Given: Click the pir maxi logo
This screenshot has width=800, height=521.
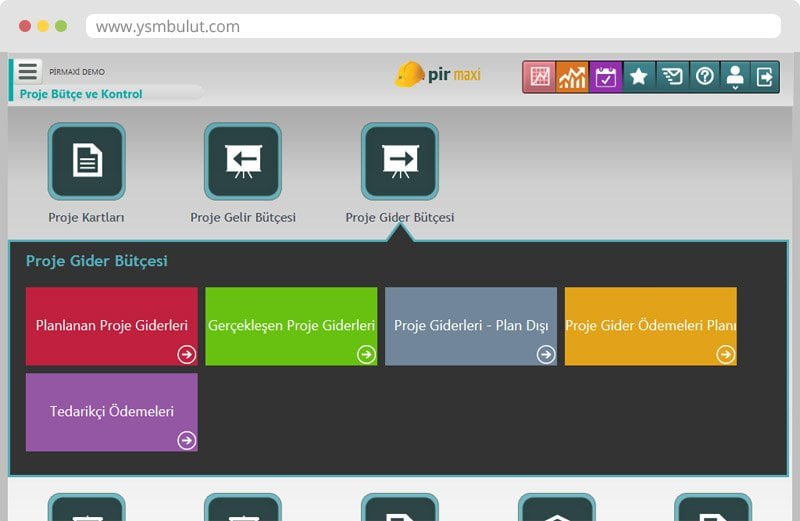Looking at the screenshot, I should 438,75.
